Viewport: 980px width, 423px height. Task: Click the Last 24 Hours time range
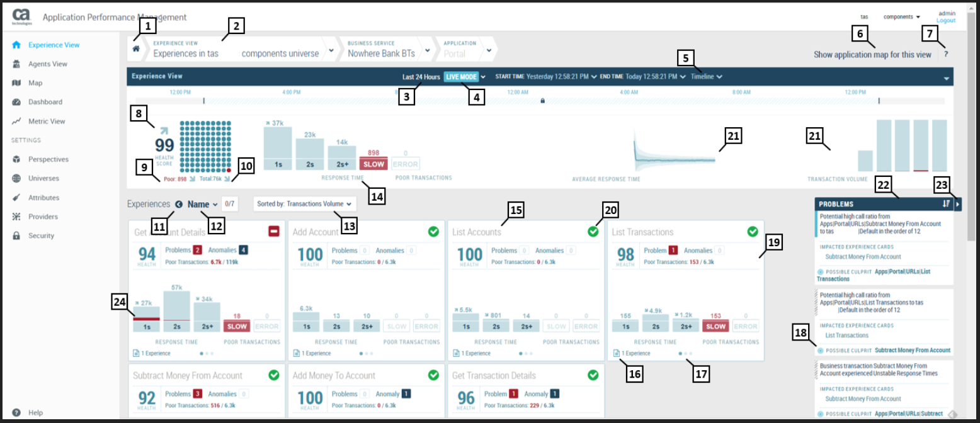[x=421, y=77]
